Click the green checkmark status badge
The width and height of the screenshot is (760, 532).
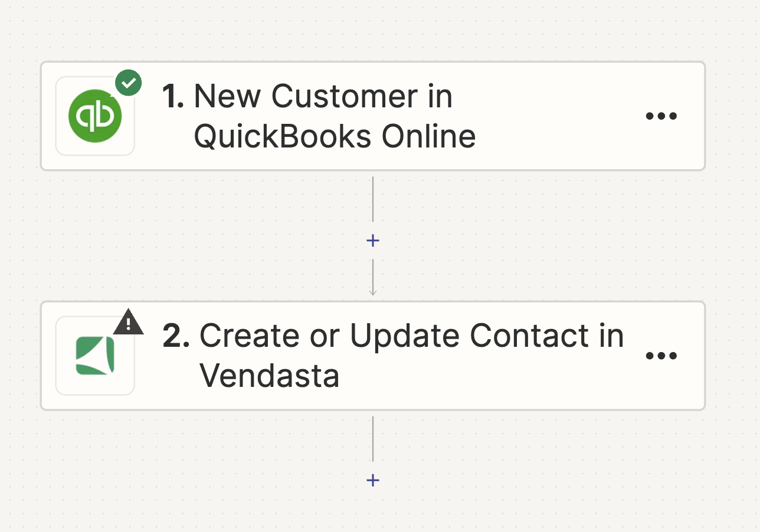[x=129, y=83]
